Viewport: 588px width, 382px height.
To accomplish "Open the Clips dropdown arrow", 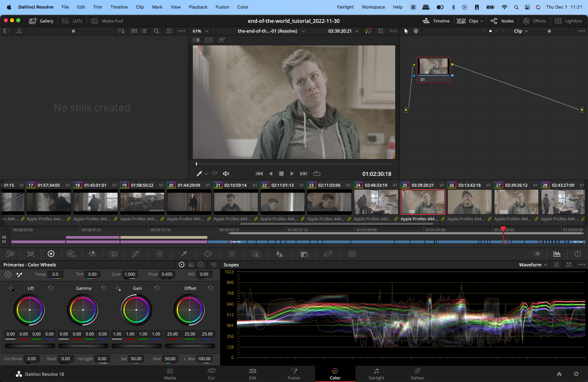I will [482, 21].
